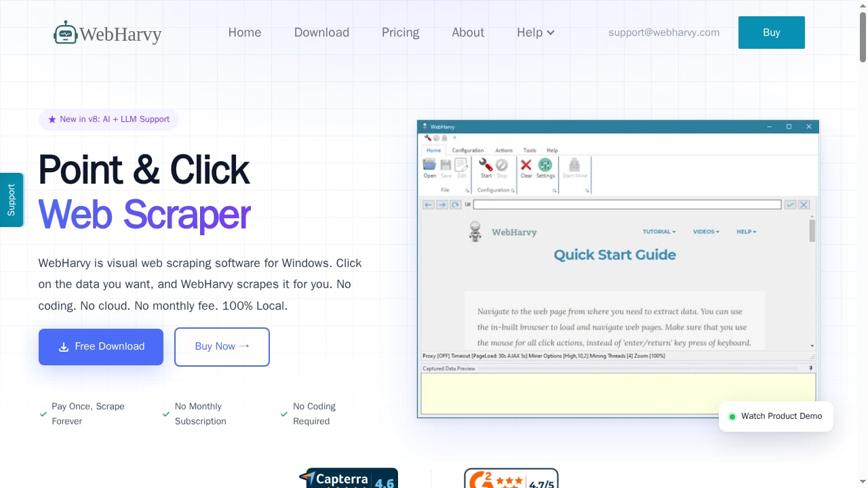Screen dimensions: 868x488
Task: Expand the VIDEOS dropdown in embedded page
Action: pos(706,232)
